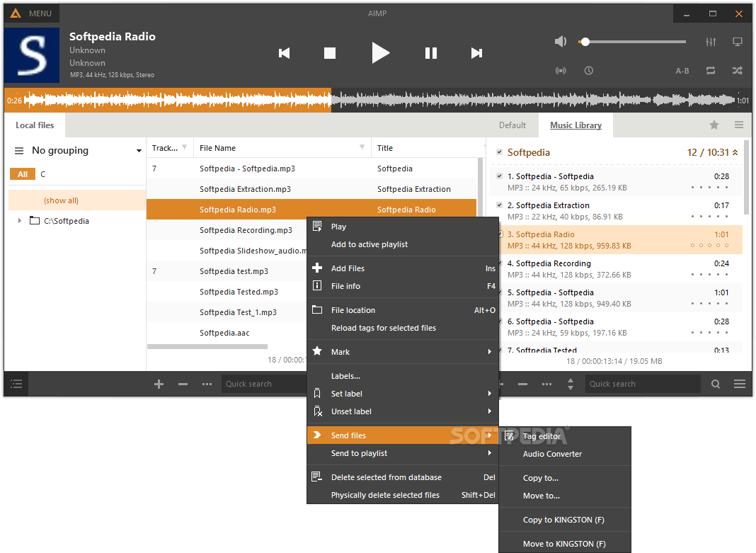This screenshot has width=756, height=553.
Task: Expand the Set label submenu
Action: (x=403, y=394)
